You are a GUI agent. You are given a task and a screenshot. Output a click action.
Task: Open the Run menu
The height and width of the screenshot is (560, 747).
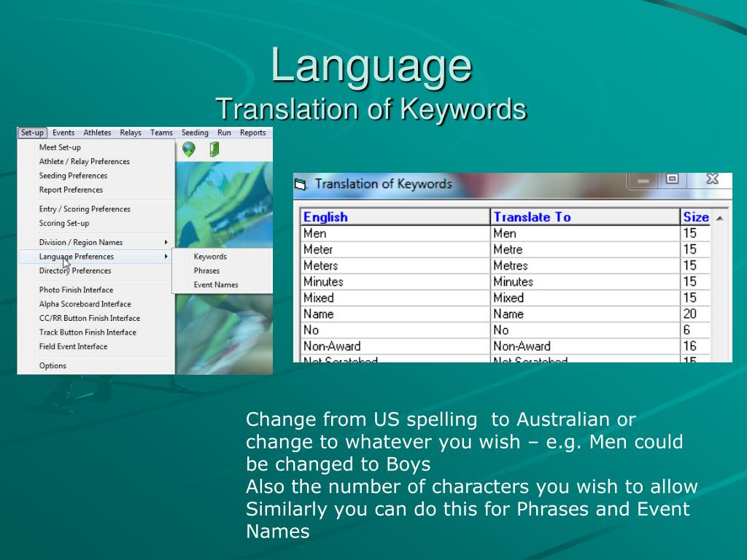point(224,133)
